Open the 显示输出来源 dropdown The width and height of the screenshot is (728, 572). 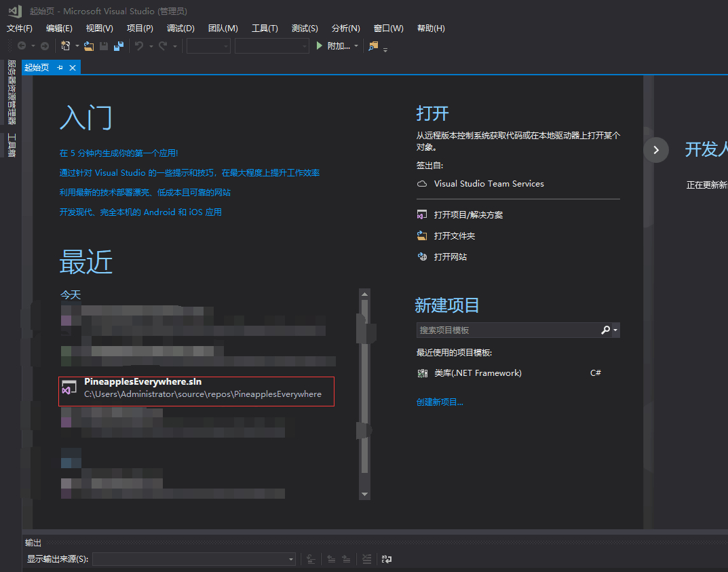(194, 559)
